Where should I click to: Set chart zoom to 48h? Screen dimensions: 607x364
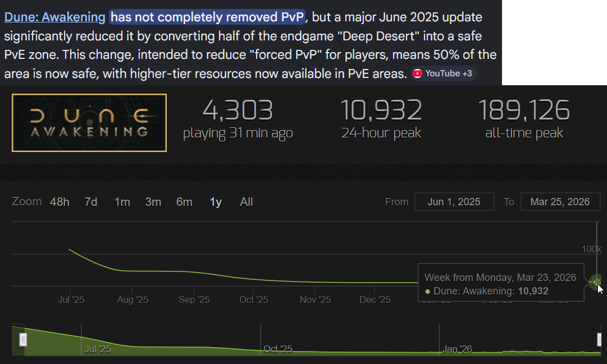pyautogui.click(x=60, y=202)
